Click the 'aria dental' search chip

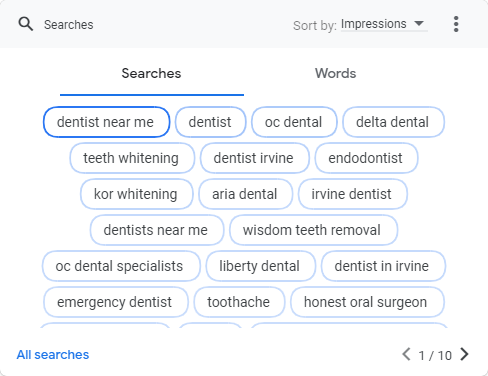click(x=245, y=194)
